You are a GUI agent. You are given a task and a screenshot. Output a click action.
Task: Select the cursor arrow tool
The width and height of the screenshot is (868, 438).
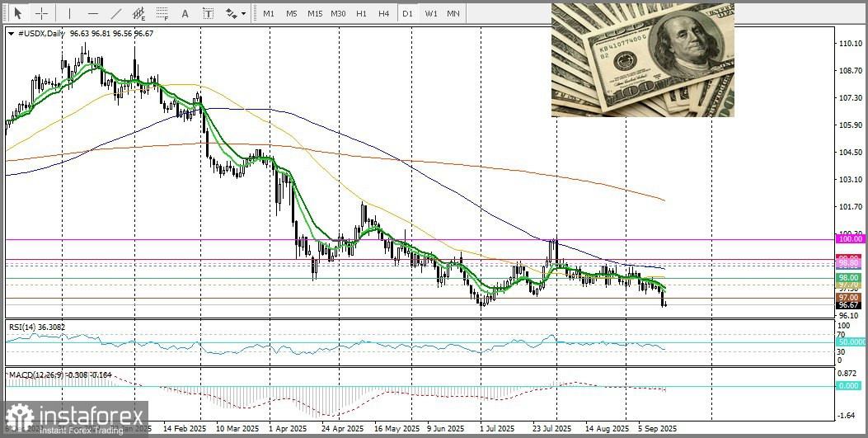18,13
